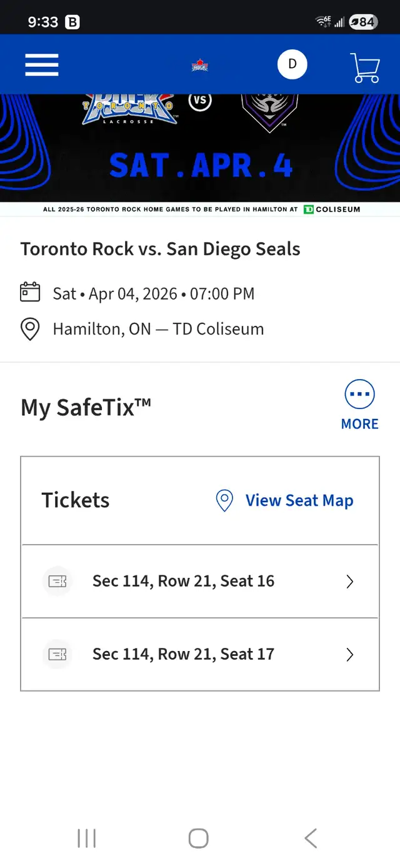Tap the D profile avatar

[x=292, y=64]
